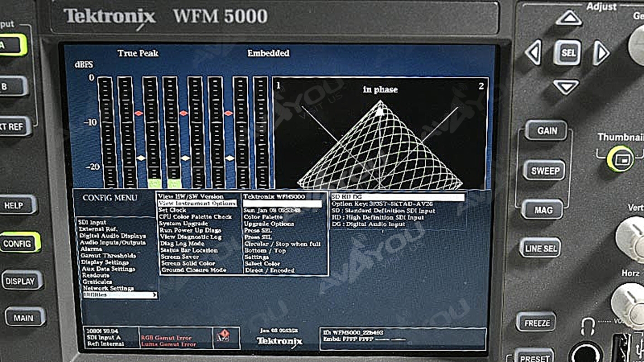Open Display Settings config entry

pyautogui.click(x=105, y=262)
